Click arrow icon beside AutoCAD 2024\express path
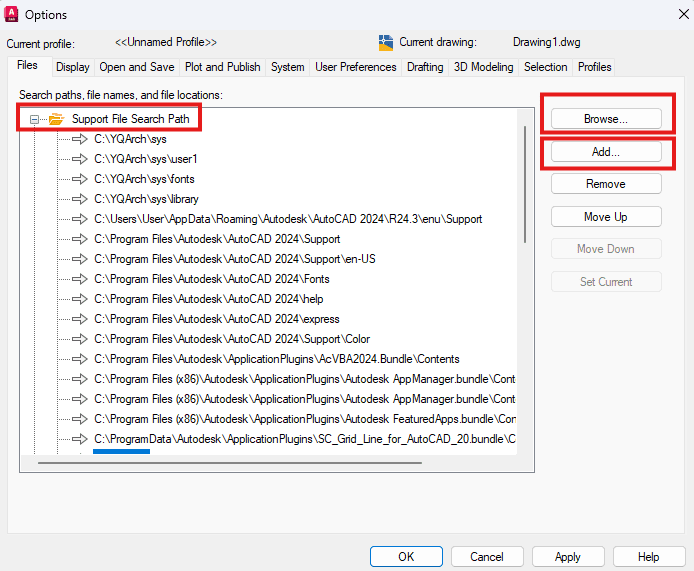This screenshot has width=694, height=571. (80, 319)
